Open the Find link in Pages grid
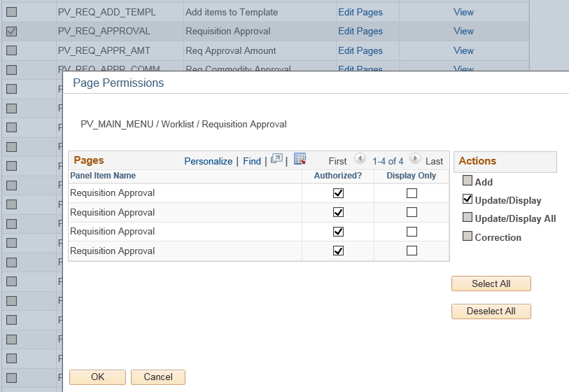 (252, 161)
